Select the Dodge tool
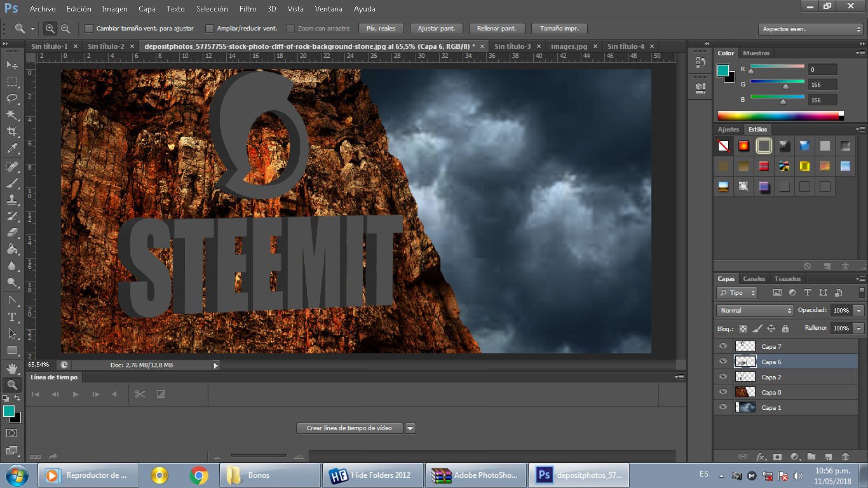Screen dimensions: 868x488 click(12, 282)
